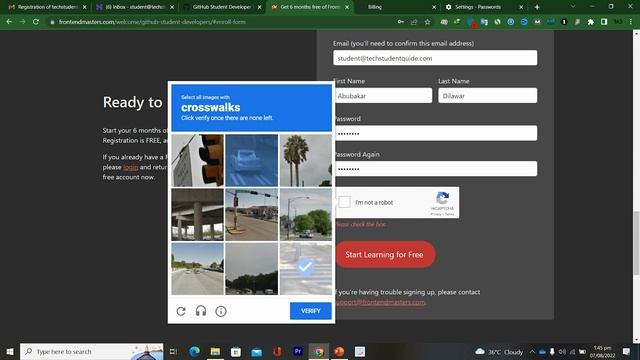Click the Email address input field
640x360 pixels.
click(x=435, y=58)
